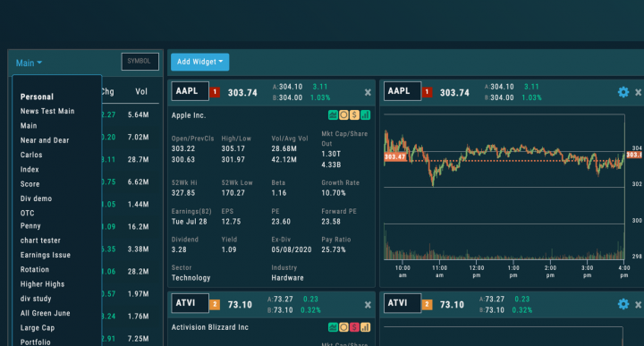Click the green area-chart icon for Apple Inc.
644x346 pixels.
(x=333, y=115)
